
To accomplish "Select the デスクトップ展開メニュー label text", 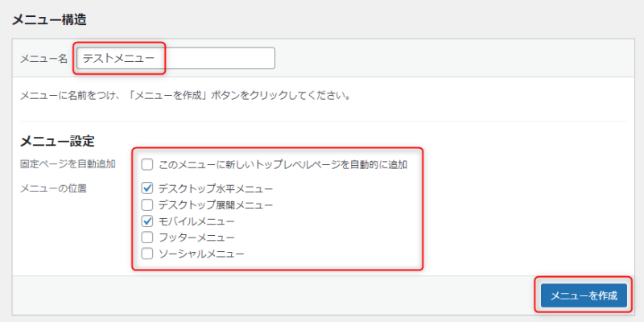I will tap(216, 204).
